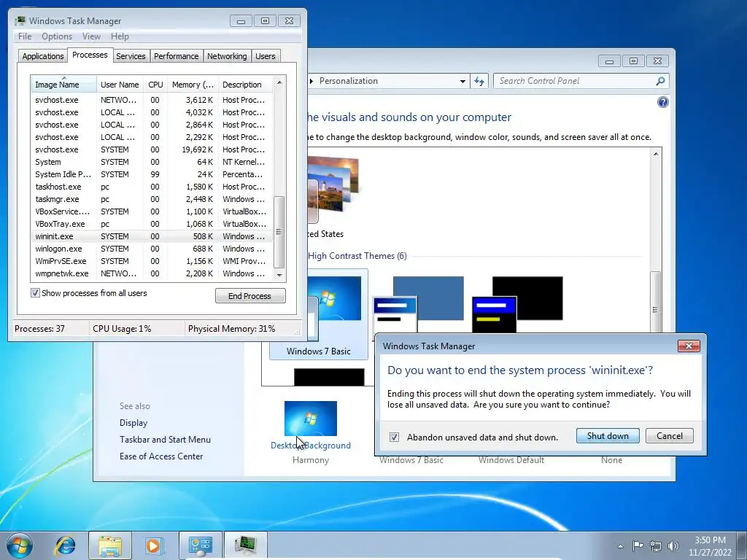Select the Windows 7 Basic theme
The width and height of the screenshot is (747, 560).
tap(318, 314)
